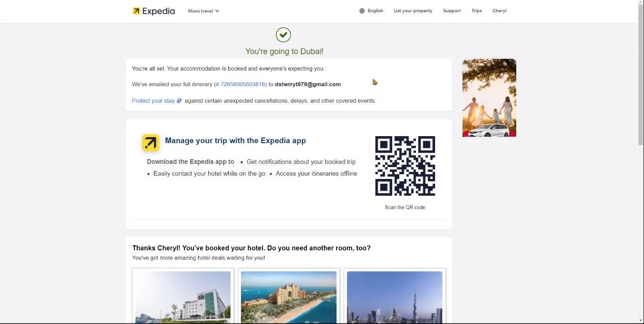
Task: View the Dubai skyline hotel card
Action: click(x=395, y=297)
